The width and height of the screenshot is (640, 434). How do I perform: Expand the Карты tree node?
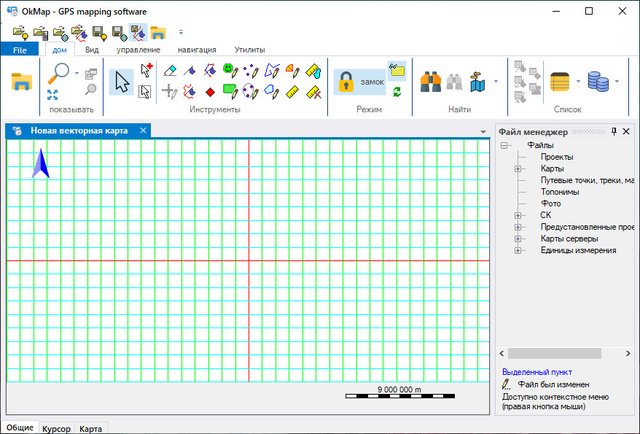pyautogui.click(x=518, y=169)
